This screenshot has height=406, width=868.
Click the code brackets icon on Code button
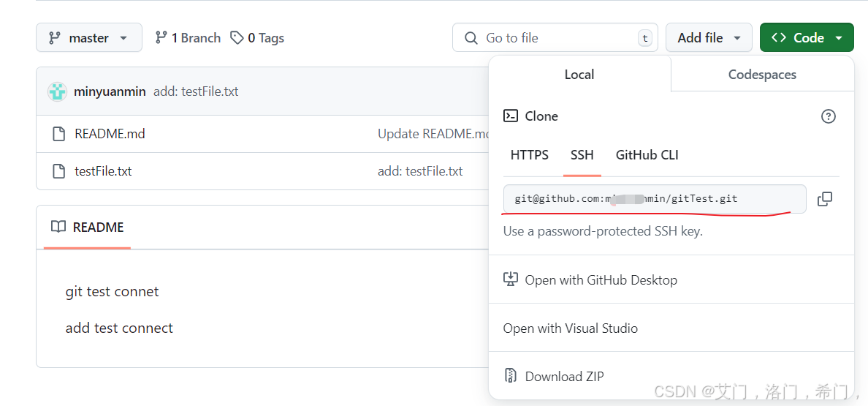(779, 37)
